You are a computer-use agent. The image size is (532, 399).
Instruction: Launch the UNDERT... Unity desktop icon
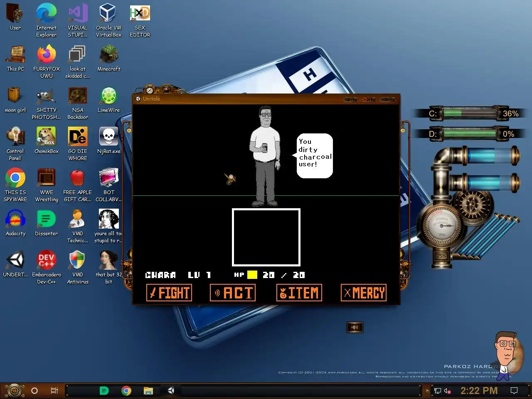click(x=15, y=264)
